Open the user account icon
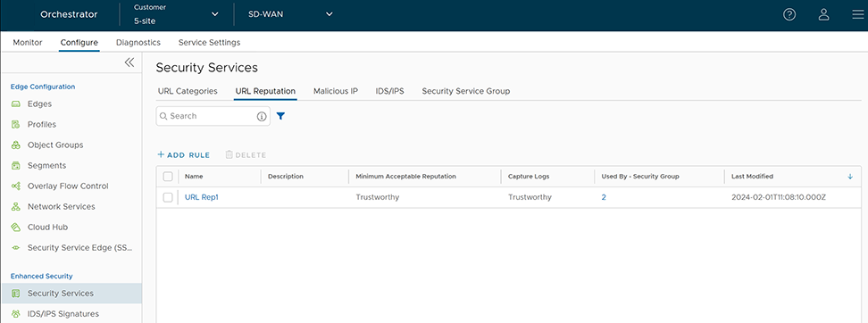Image resolution: width=868 pixels, height=323 pixels. 823,15
